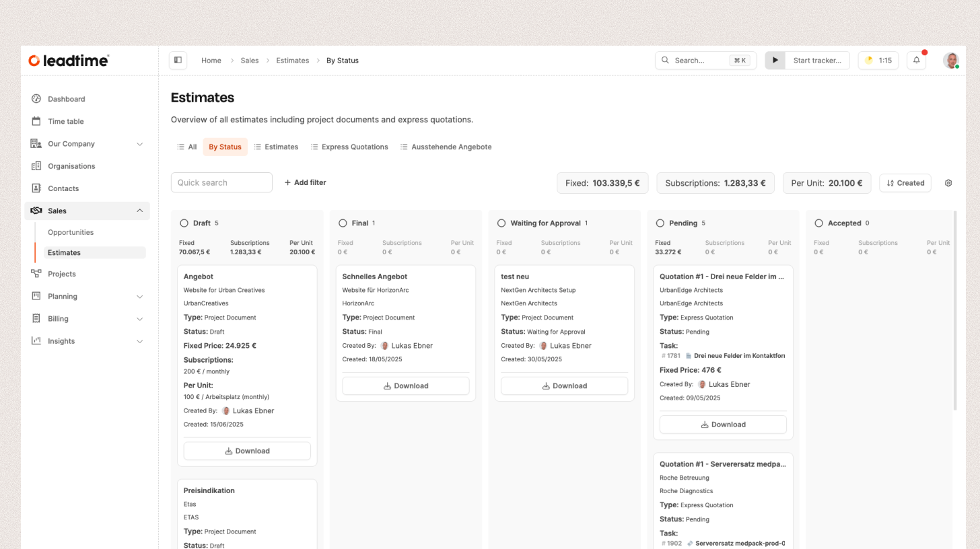Click Lukas Ebner avatar on Schnelles Angebot card
This screenshot has height=549, width=980.
(x=385, y=346)
